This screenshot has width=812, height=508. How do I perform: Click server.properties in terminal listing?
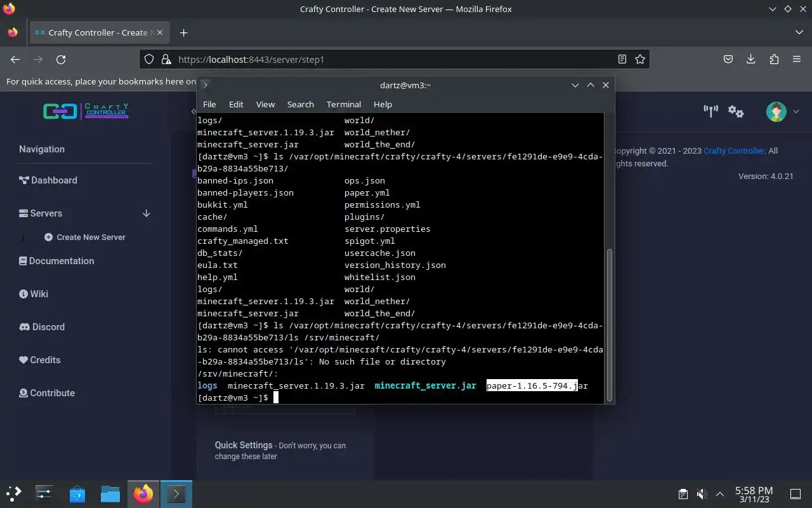[388, 229]
